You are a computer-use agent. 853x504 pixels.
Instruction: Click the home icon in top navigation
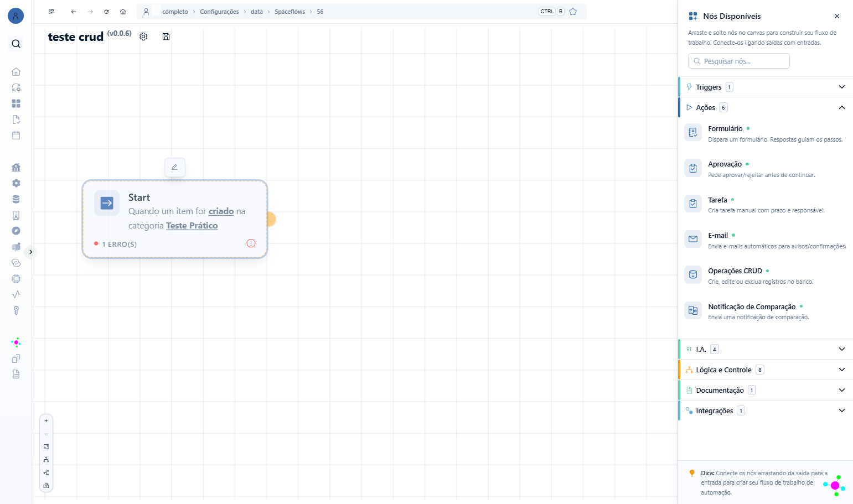(x=123, y=12)
